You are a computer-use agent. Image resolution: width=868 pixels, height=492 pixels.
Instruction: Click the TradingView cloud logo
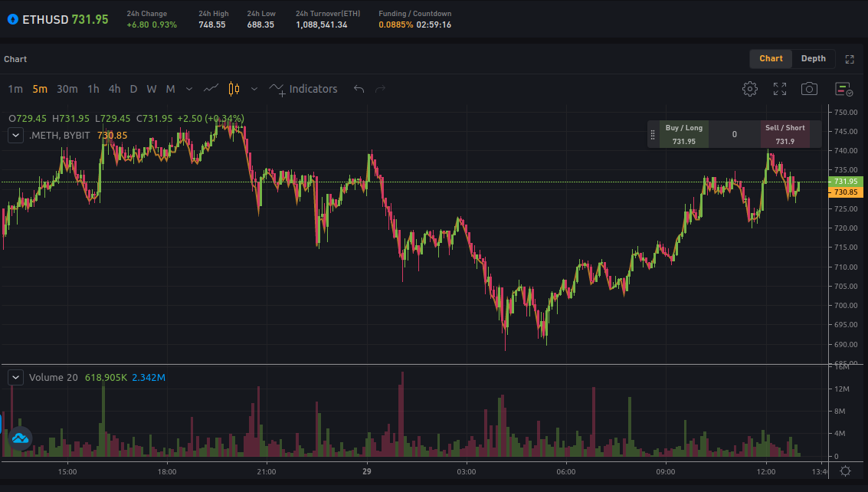click(21, 438)
